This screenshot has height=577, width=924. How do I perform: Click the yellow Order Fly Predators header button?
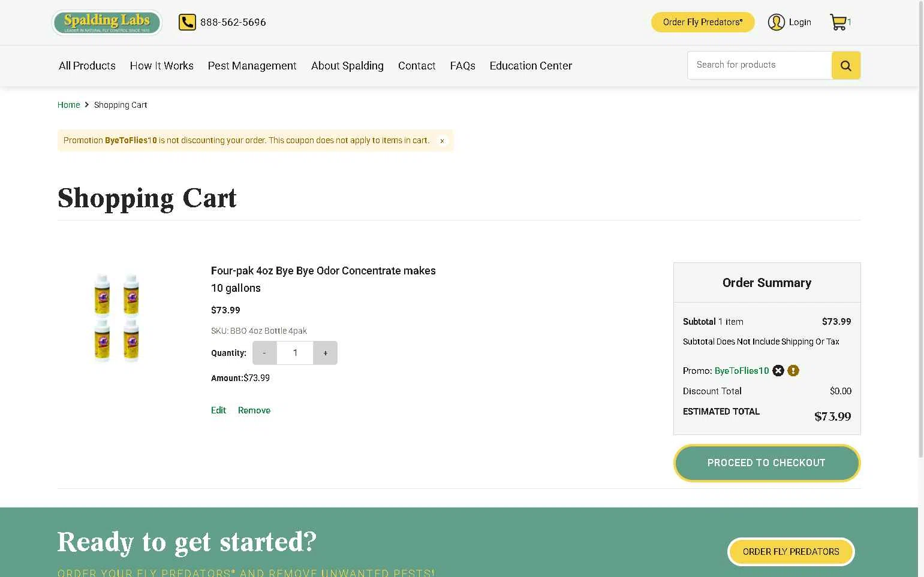[x=703, y=22]
